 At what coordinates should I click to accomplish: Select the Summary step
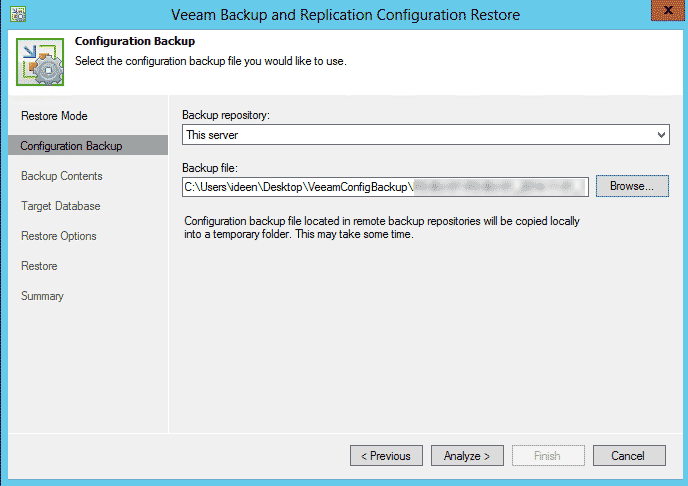pos(42,296)
